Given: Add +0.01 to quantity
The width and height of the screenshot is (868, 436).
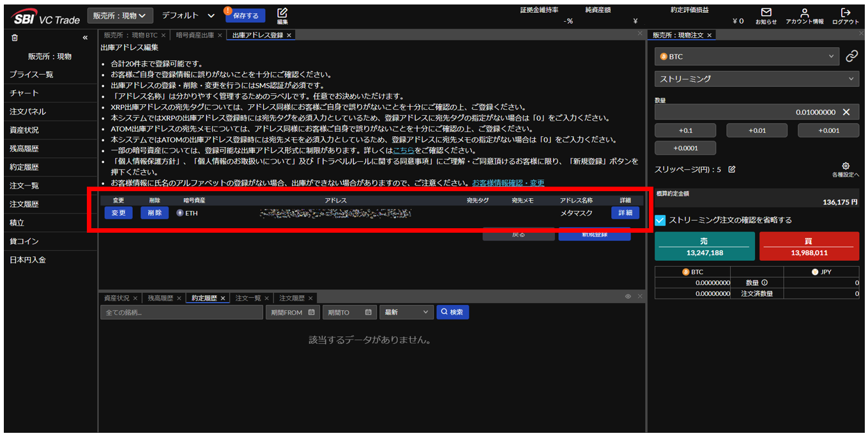Looking at the screenshot, I should 757,130.
